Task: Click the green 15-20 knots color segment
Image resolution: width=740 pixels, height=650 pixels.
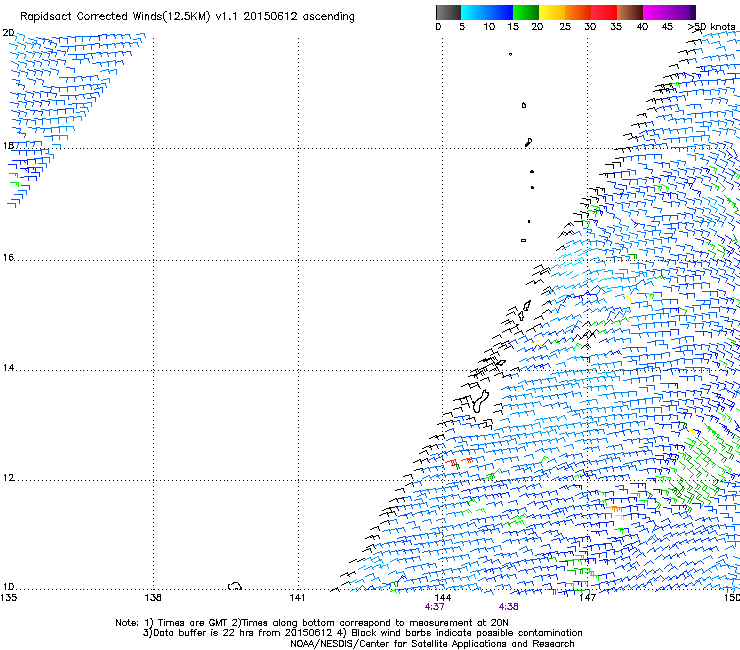Action: point(526,12)
